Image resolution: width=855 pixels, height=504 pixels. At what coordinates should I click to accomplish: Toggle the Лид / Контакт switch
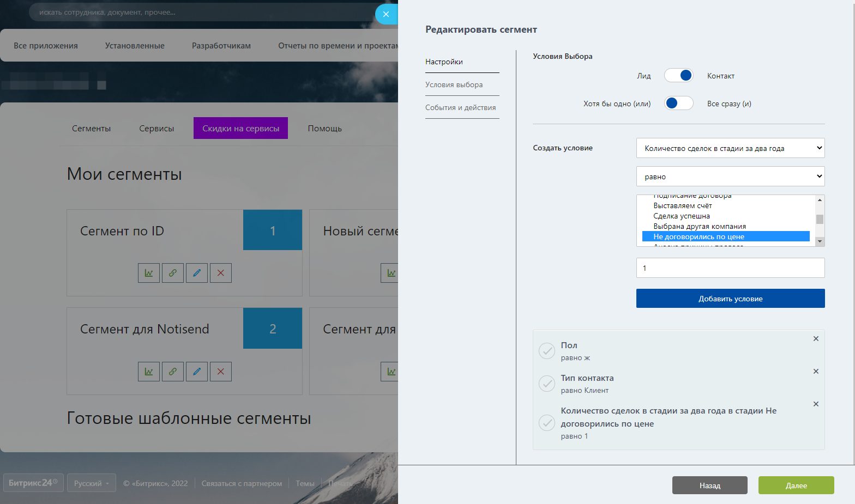[x=678, y=75]
